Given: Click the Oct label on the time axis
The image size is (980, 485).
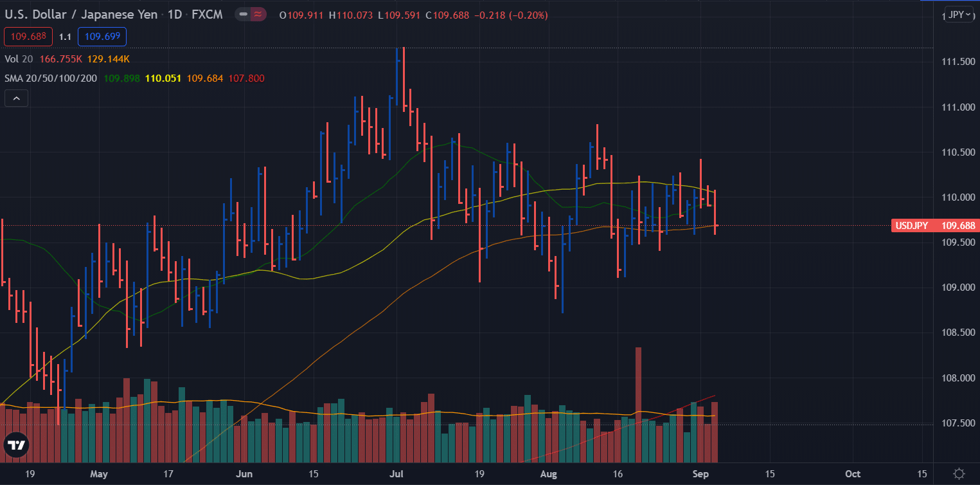Looking at the screenshot, I should click(853, 473).
